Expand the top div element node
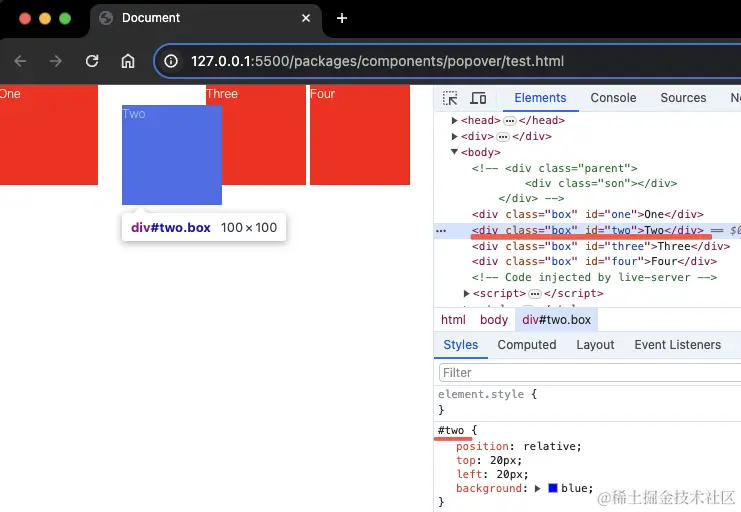Viewport: 741px width, 512px height. tap(455, 137)
